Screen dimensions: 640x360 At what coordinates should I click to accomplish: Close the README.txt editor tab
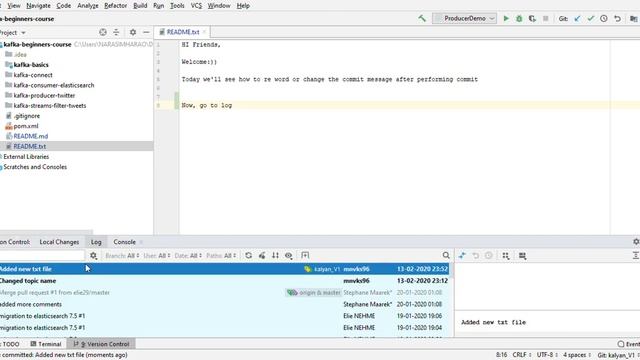click(x=204, y=32)
